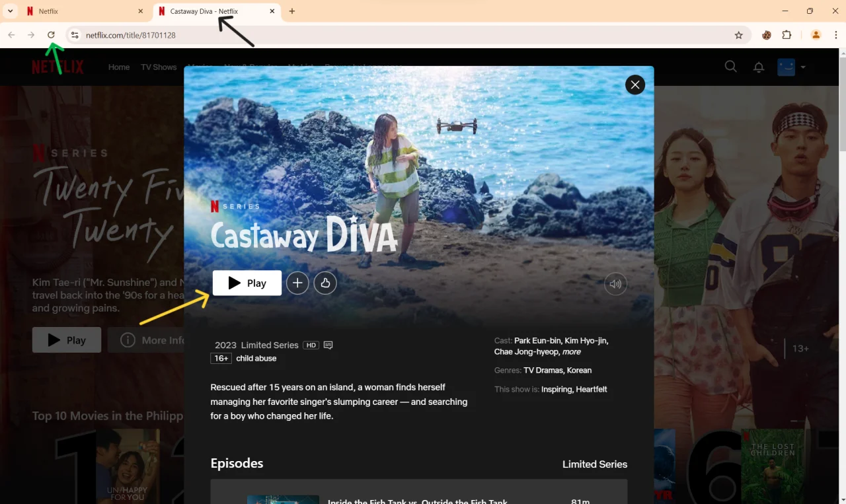Rate Castaway Diva with thumbs up
This screenshot has width=846, height=504.
[x=325, y=283]
